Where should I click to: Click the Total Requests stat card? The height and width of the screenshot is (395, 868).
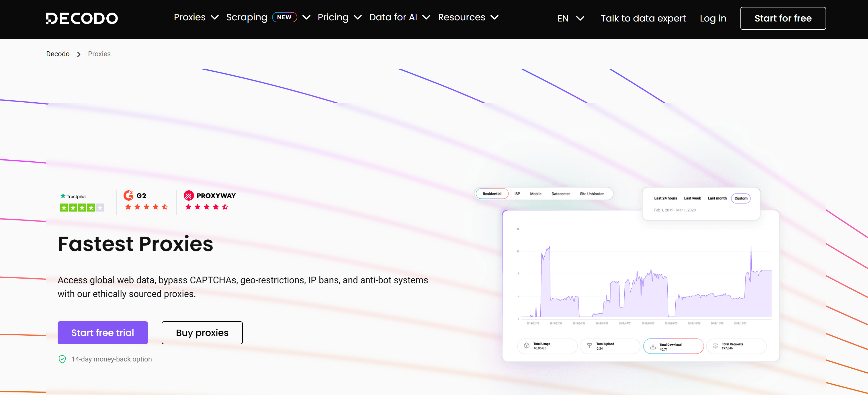tap(736, 346)
